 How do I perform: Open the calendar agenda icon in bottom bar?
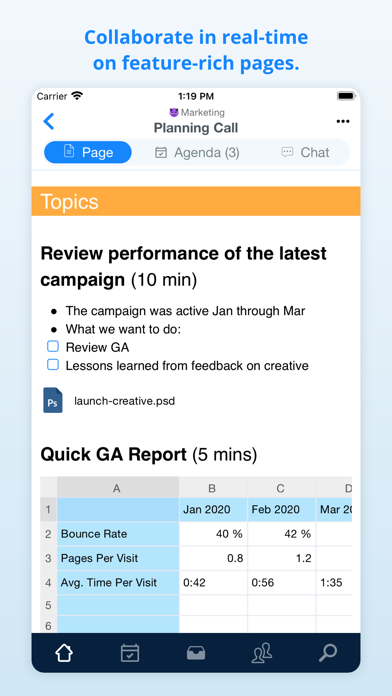(x=130, y=653)
